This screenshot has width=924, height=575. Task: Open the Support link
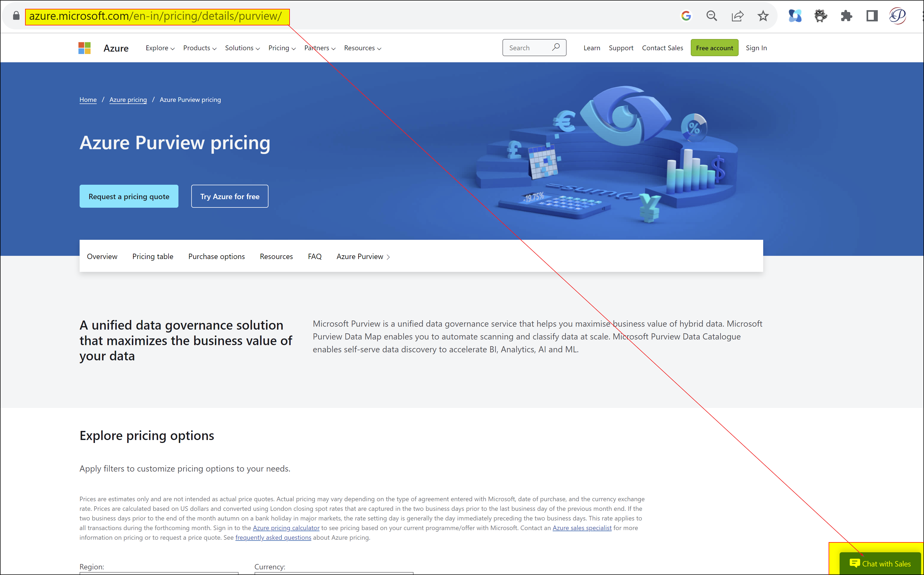coord(621,48)
